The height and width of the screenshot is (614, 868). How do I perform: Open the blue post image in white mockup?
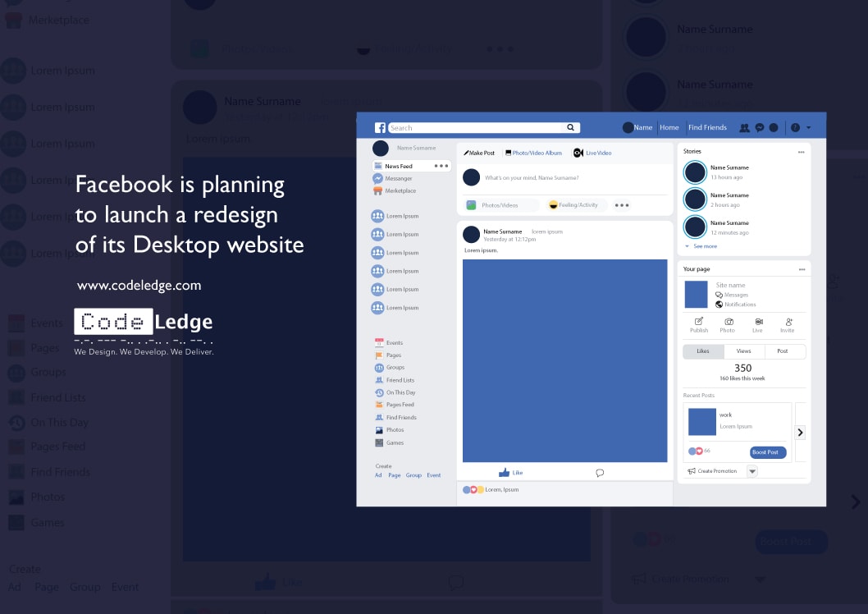tap(564, 360)
